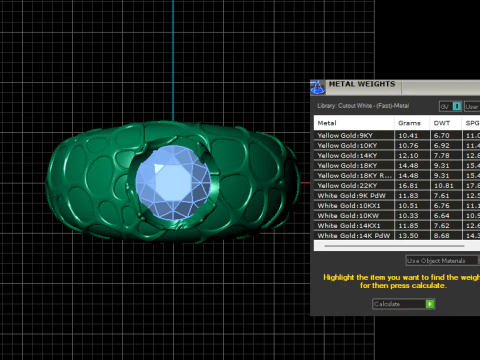Click the SPG column header
The height and width of the screenshot is (360, 480).
[x=471, y=123]
